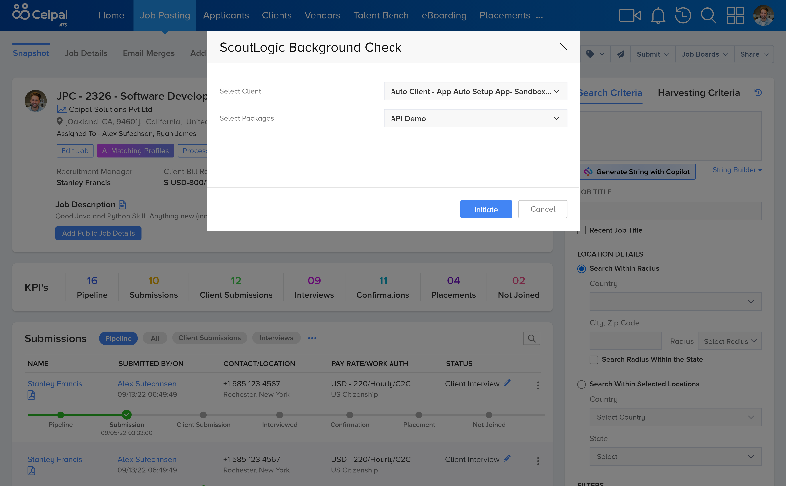Click the more tabs ellipsis in Submissions
The width and height of the screenshot is (786, 486).
click(312, 338)
